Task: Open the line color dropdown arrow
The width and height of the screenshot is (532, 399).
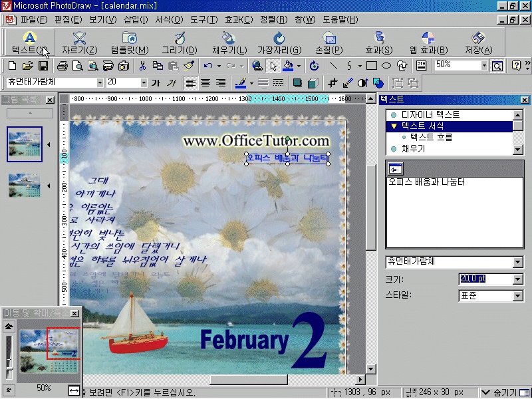Action: tap(251, 82)
